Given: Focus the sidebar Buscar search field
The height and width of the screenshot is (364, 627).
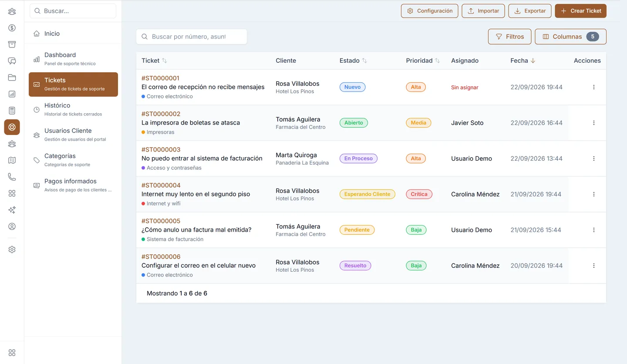Looking at the screenshot, I should (73, 11).
